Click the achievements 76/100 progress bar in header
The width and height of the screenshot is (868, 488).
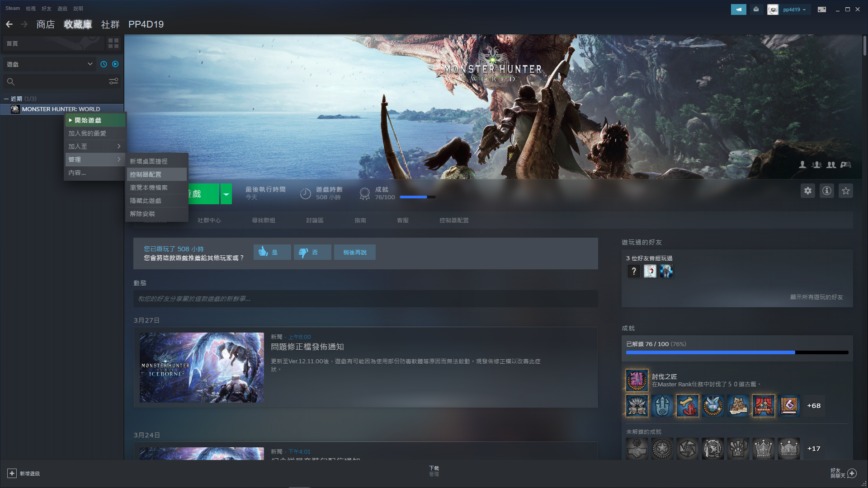(x=418, y=197)
